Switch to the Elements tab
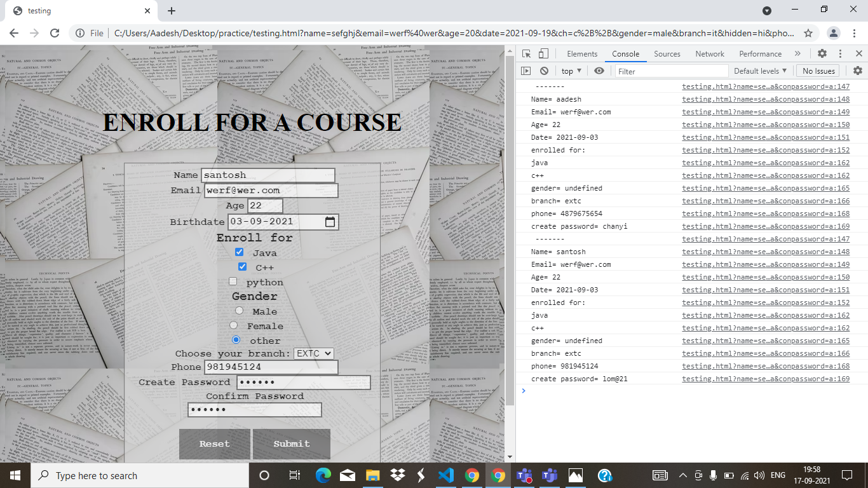Image resolution: width=868 pixels, height=488 pixels. point(582,54)
